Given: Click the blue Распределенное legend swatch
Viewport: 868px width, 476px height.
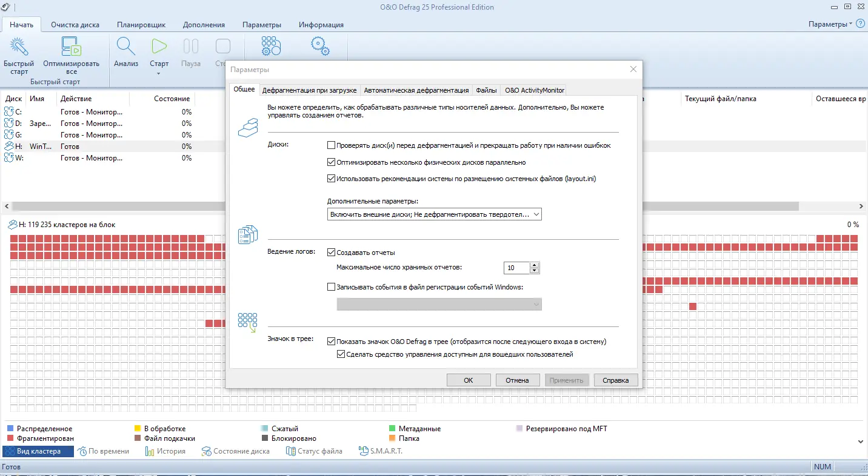Looking at the screenshot, I should pyautogui.click(x=10, y=429).
